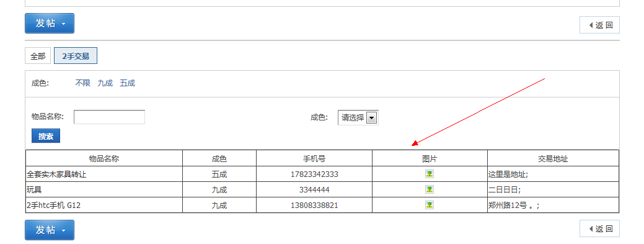Image resolution: width=644 pixels, height=244 pixels.
Task: Click the upper 返回 button
Action: pyautogui.click(x=599, y=25)
